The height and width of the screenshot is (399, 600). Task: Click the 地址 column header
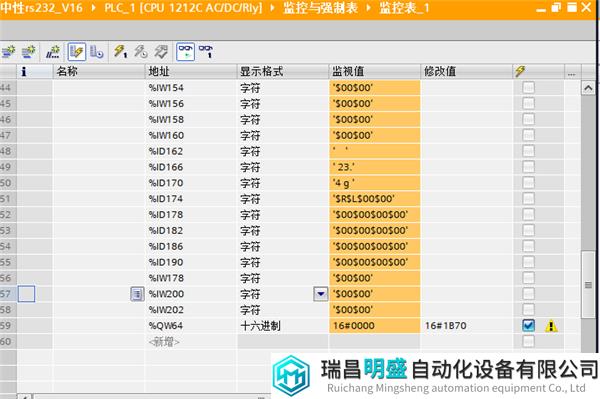(x=191, y=72)
